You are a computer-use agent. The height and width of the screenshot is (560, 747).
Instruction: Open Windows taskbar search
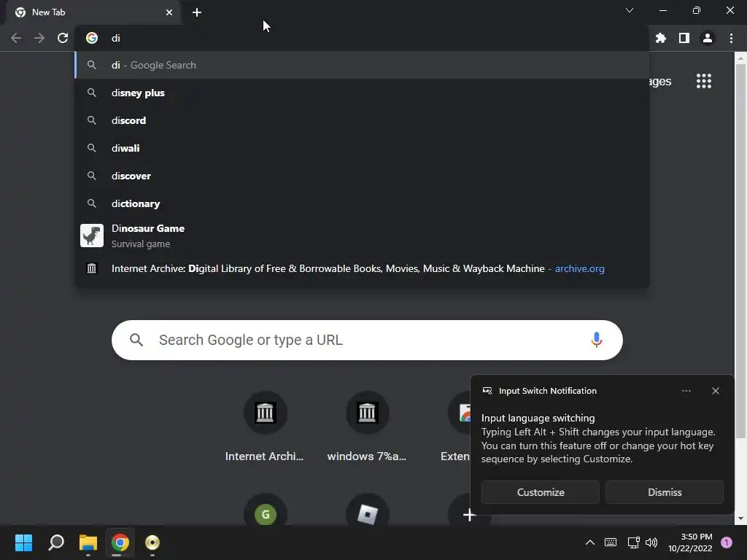pos(56,542)
